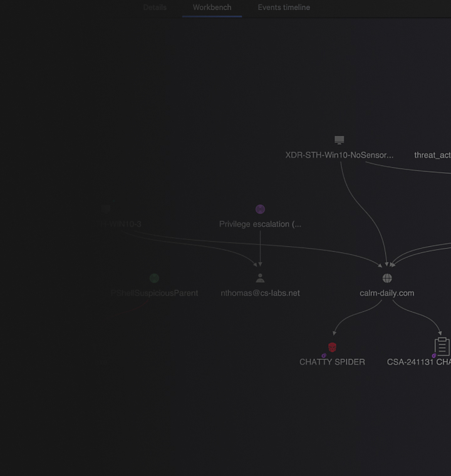The image size is (451, 476).
Task: Click the CSA-241131 report label
Action: click(418, 362)
